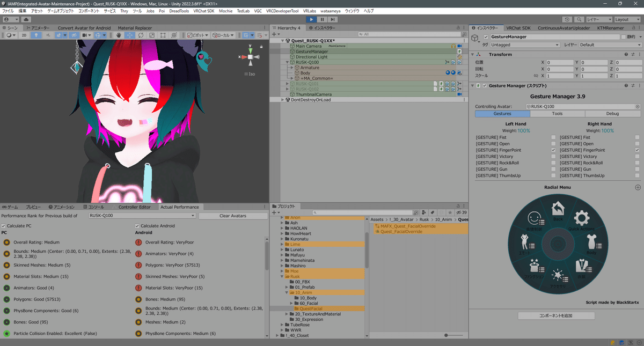
Task: Select the Transform tool in Scene toolbar
Action: (x=173, y=35)
